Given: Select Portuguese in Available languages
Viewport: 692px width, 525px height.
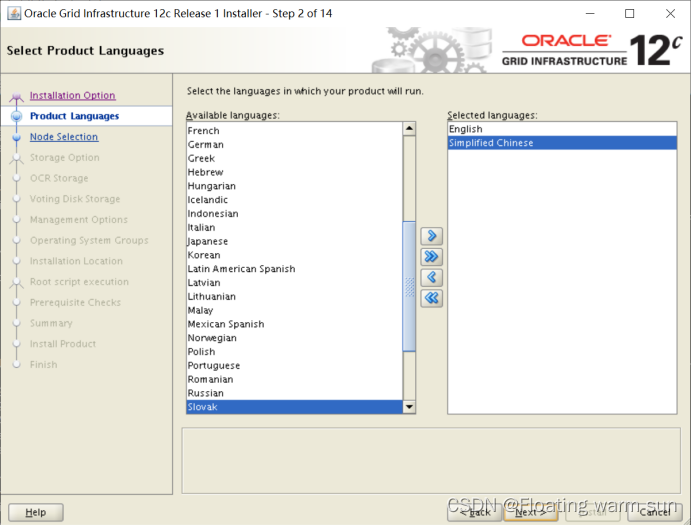Looking at the screenshot, I should point(294,365).
